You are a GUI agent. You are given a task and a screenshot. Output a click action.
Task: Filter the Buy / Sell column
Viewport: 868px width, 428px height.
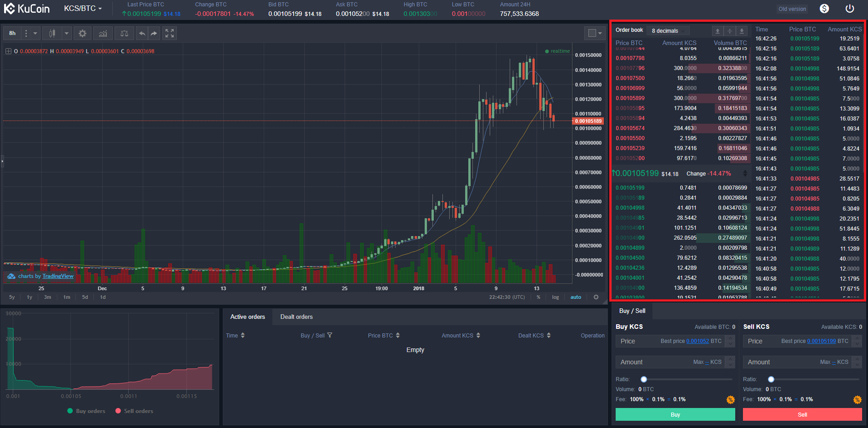(x=330, y=335)
